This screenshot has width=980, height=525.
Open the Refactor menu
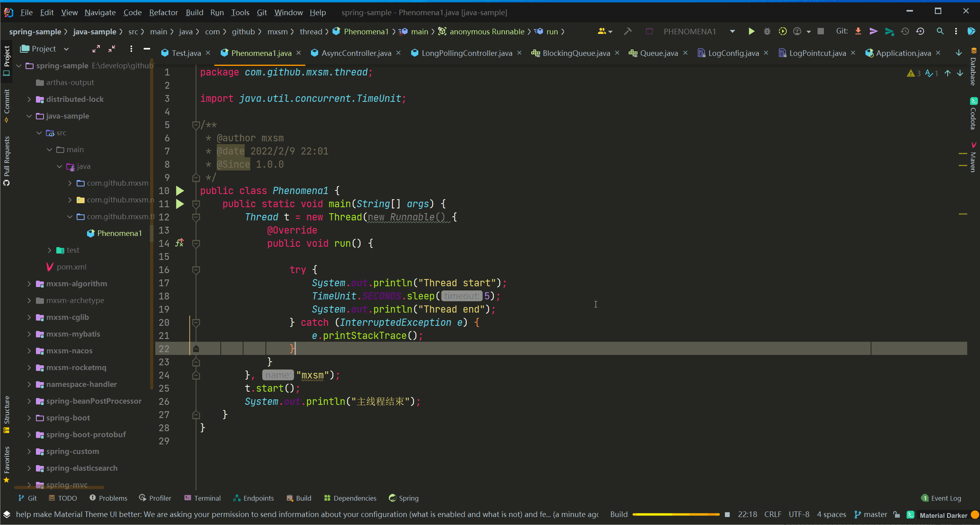[163, 12]
